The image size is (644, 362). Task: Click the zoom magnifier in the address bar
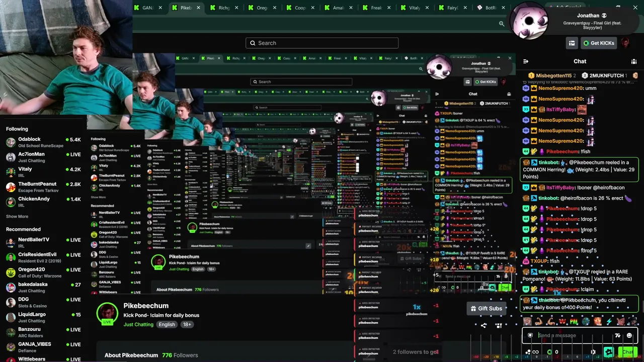pos(502,24)
